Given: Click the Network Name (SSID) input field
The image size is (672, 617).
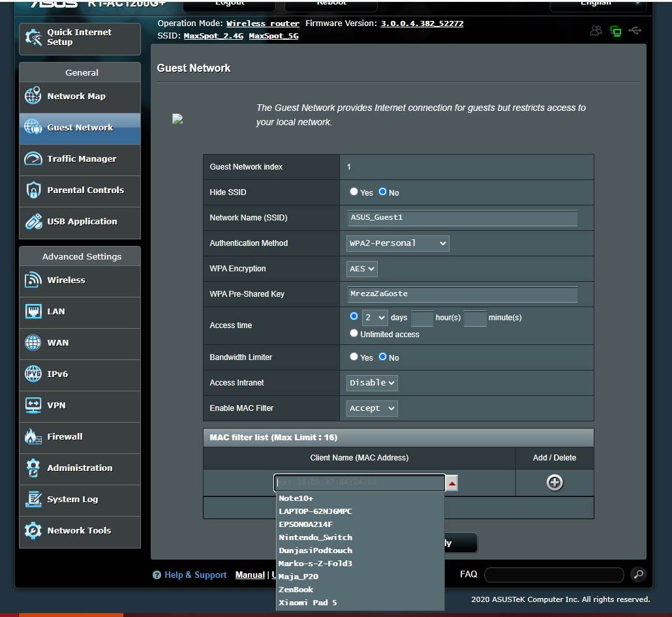Looking at the screenshot, I should [463, 218].
